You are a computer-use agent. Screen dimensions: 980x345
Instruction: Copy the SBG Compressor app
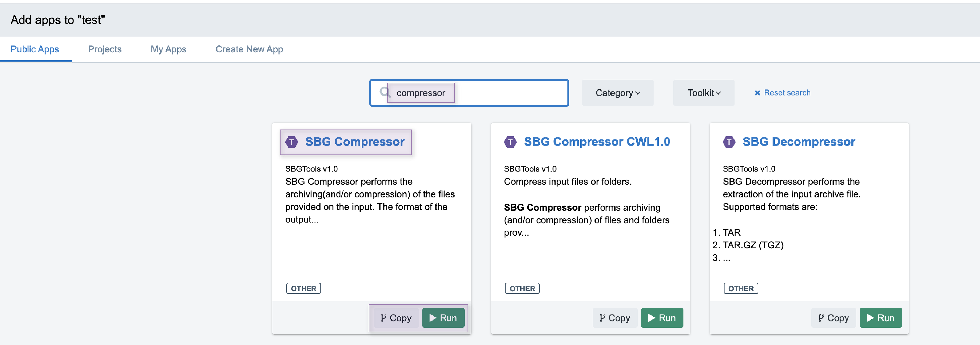click(x=396, y=318)
